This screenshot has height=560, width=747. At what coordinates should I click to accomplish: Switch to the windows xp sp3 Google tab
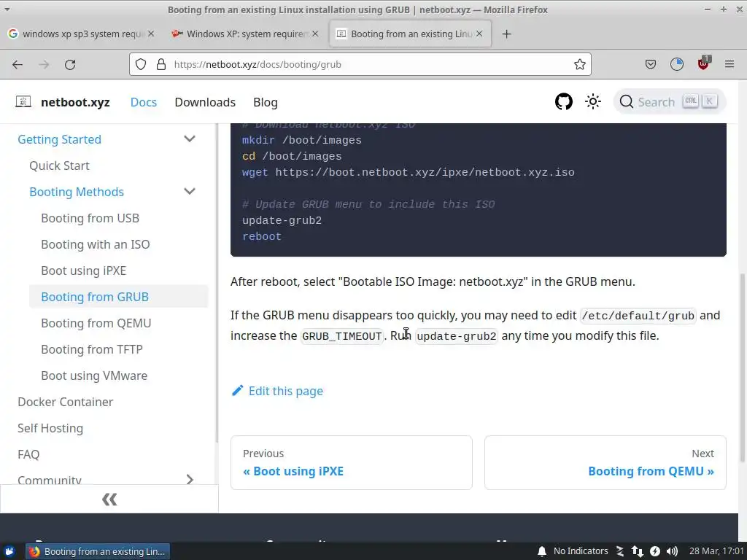82,34
